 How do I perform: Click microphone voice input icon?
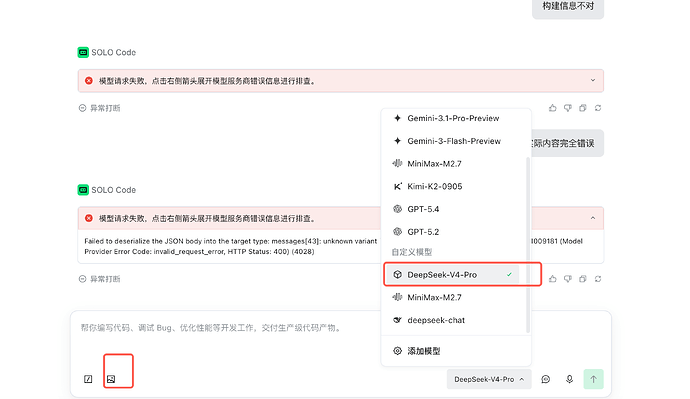tap(569, 379)
